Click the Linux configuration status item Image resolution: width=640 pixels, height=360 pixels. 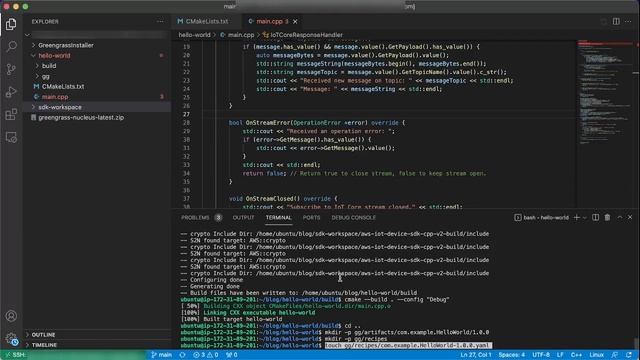click(596, 355)
